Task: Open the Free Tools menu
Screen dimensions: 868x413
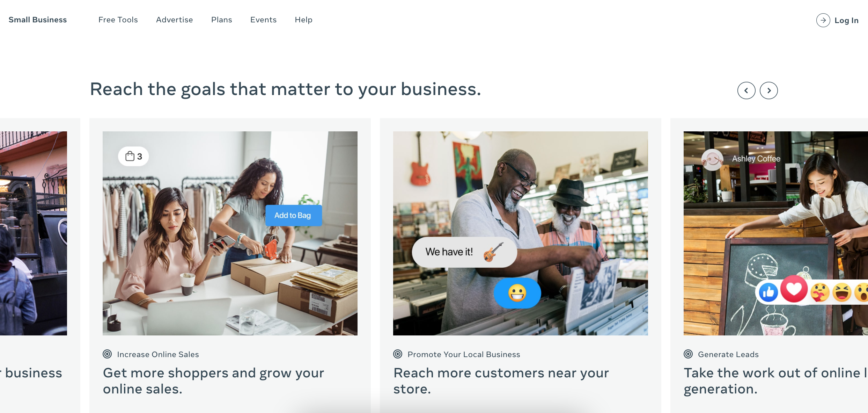Action: [x=118, y=20]
